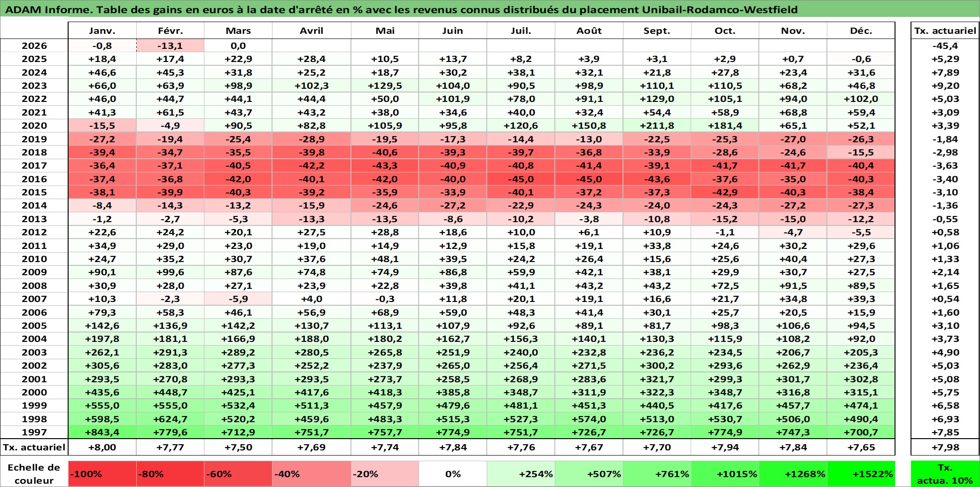Click the +1522% color scale swatch
Image resolution: width=980 pixels, height=487 pixels.
tap(861, 474)
